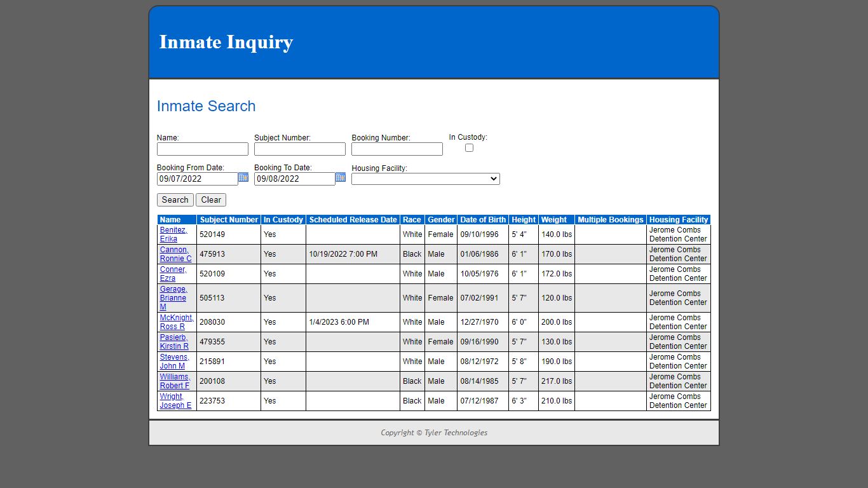Image resolution: width=868 pixels, height=488 pixels.
Task: Click the Height column header
Action: click(x=524, y=220)
